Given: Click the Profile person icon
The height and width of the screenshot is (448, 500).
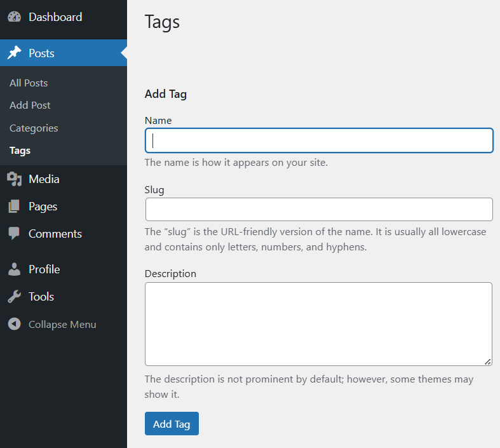Looking at the screenshot, I should click(x=14, y=269).
